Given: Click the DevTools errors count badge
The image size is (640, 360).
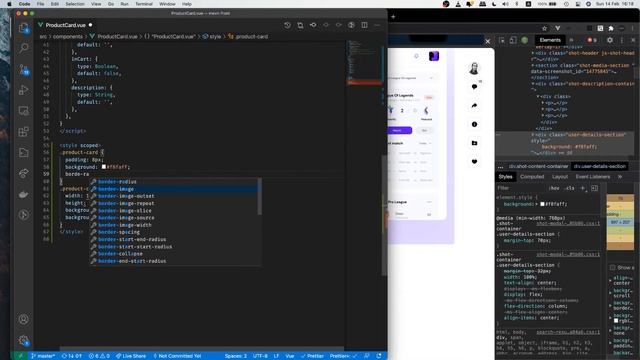Looking at the screenshot, I should tap(591, 40).
